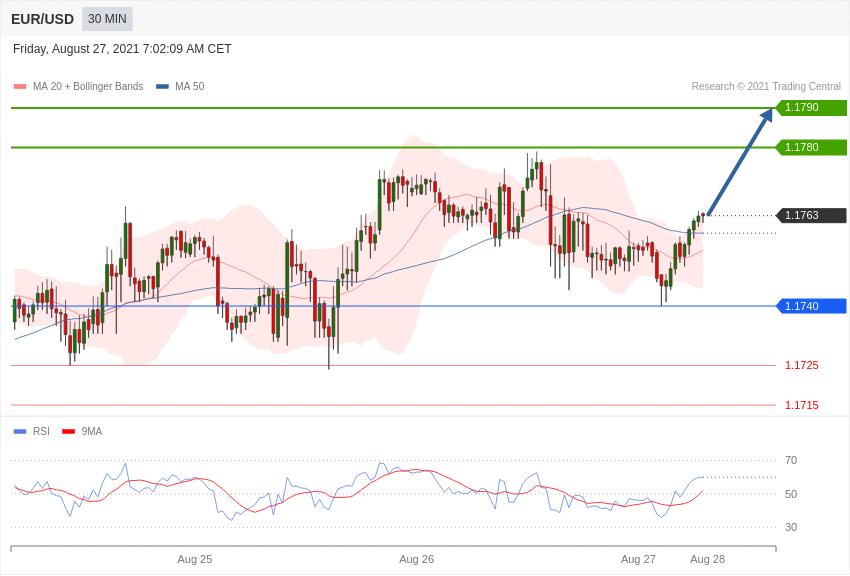The width and height of the screenshot is (850, 576).
Task: Click the RSI 50 axis label
Action: [791, 494]
